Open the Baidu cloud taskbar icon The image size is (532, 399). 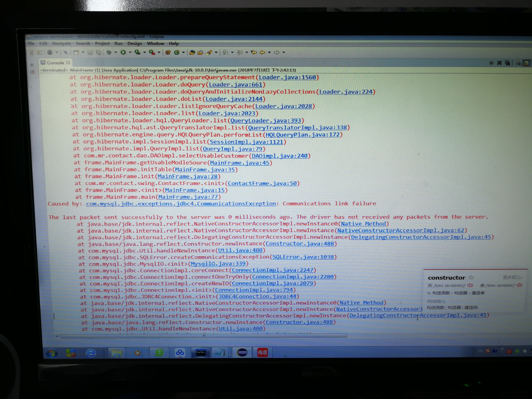(x=180, y=353)
